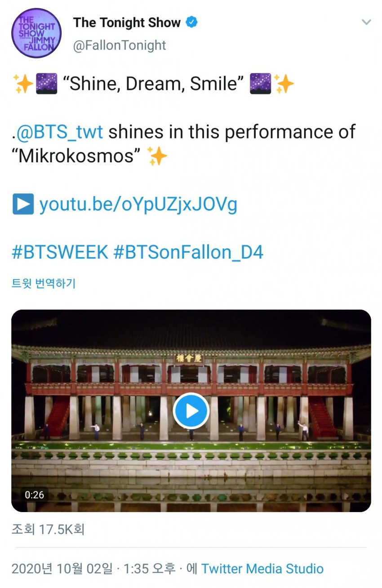The width and height of the screenshot is (382, 588).
Task: Click the 조회 17.5K회 view count
Action: click(x=48, y=529)
